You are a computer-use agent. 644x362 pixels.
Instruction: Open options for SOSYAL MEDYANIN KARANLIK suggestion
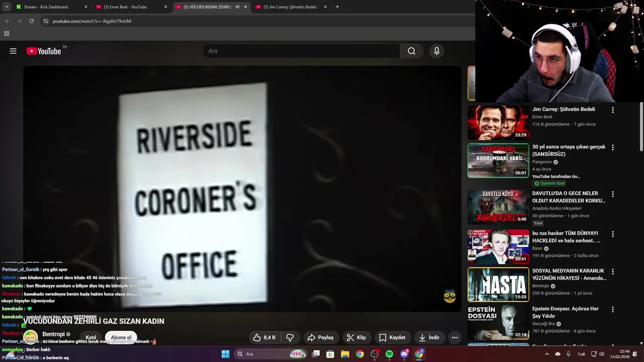click(612, 271)
